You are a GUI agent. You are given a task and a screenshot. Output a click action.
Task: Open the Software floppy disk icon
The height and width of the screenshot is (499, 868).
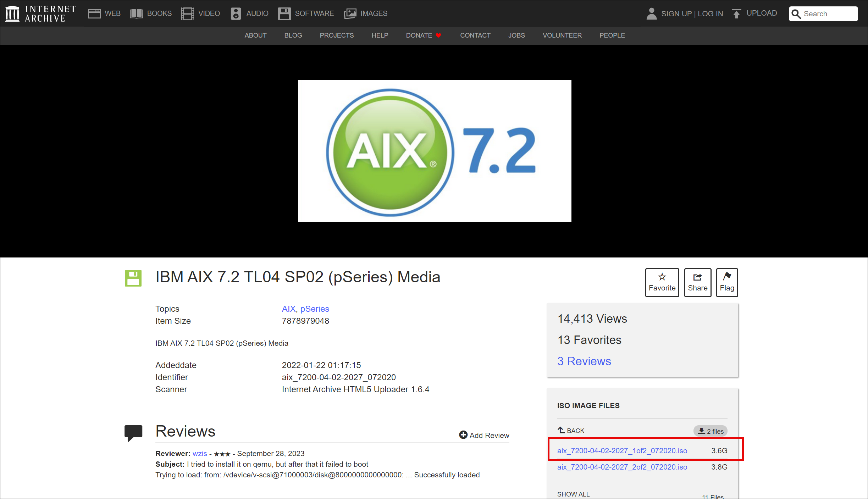pos(284,13)
